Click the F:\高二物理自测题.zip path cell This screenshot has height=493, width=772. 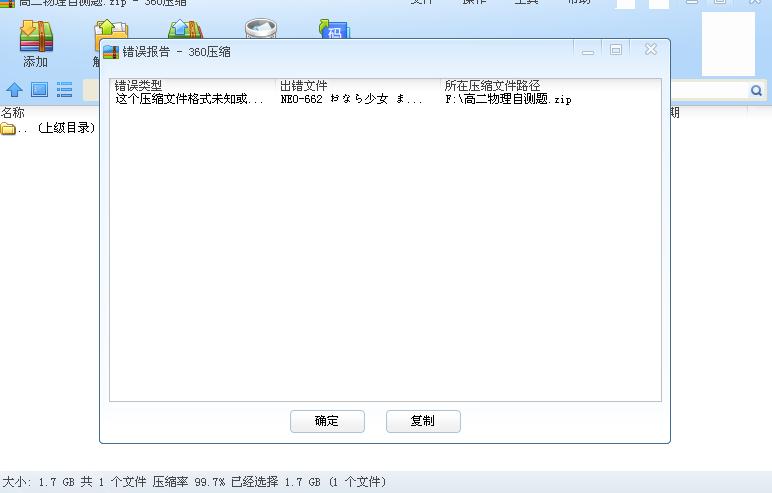[x=508, y=99]
